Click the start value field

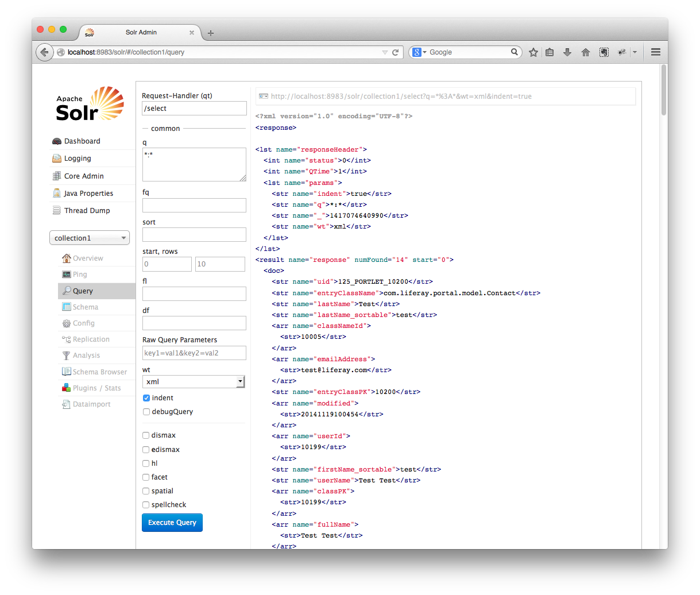click(x=167, y=264)
